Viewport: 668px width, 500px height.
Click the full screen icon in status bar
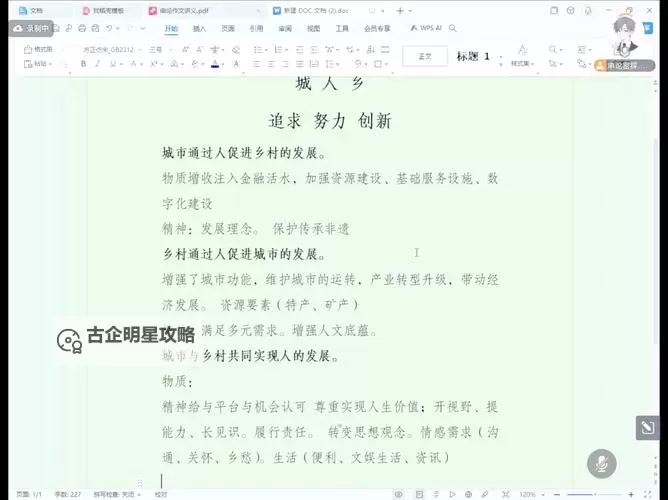648,494
